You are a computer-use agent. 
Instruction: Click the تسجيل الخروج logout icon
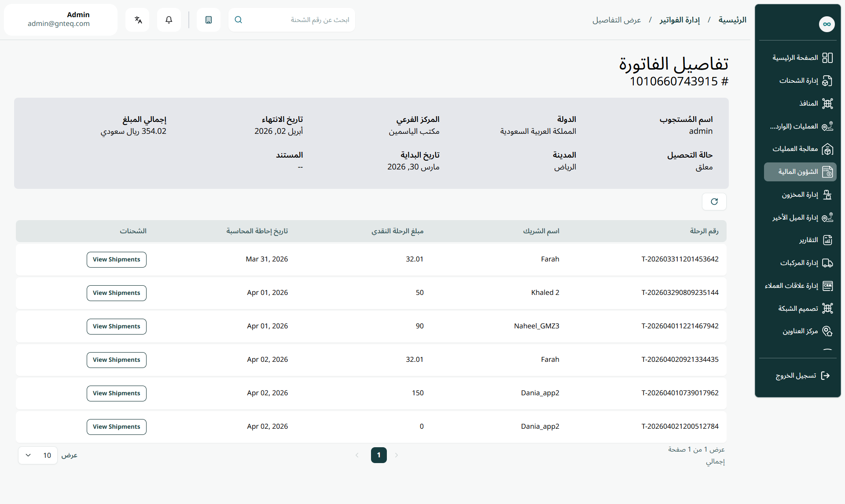coord(826,375)
